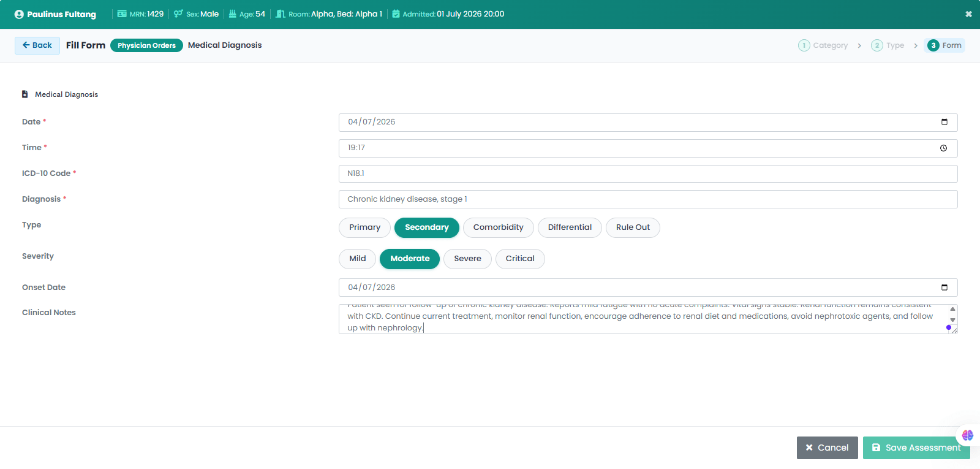Image resolution: width=980 pixels, height=469 pixels.
Task: Click the Clinical Notes scrollbar down arrow
Action: [952, 320]
